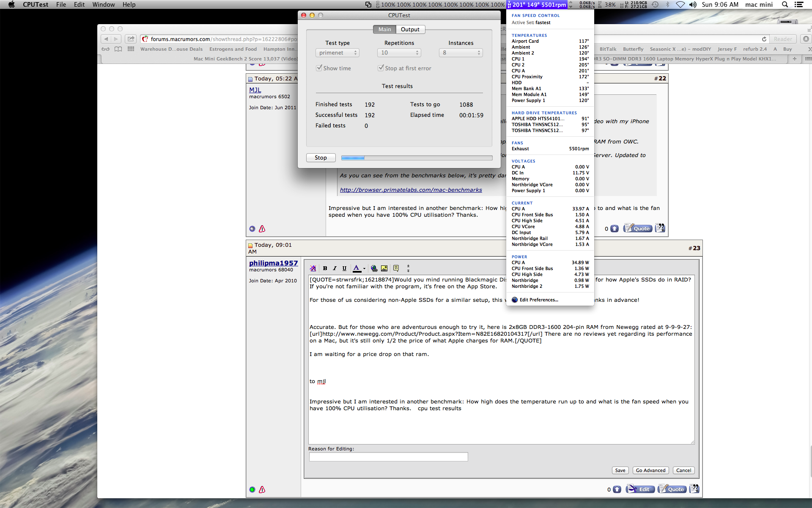Toggle Show time checkbox in CPUTest
This screenshot has height=508, width=812.
pos(319,68)
